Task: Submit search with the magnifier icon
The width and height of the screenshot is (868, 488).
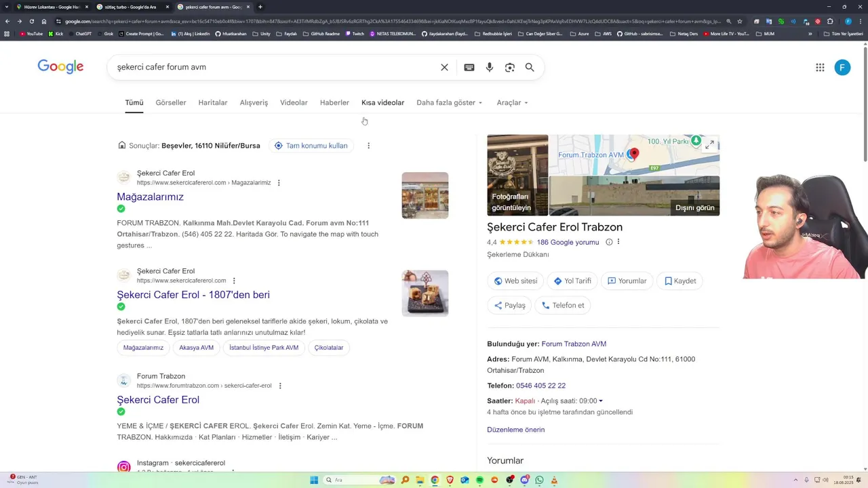Action: click(530, 67)
